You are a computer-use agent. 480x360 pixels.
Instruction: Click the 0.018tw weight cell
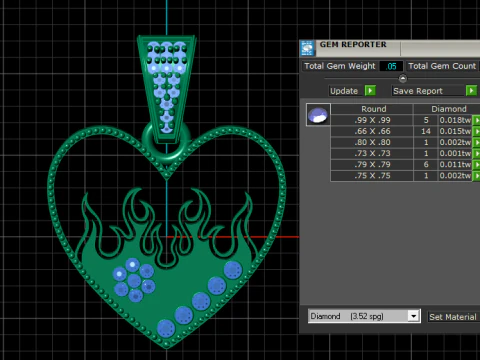455,120
